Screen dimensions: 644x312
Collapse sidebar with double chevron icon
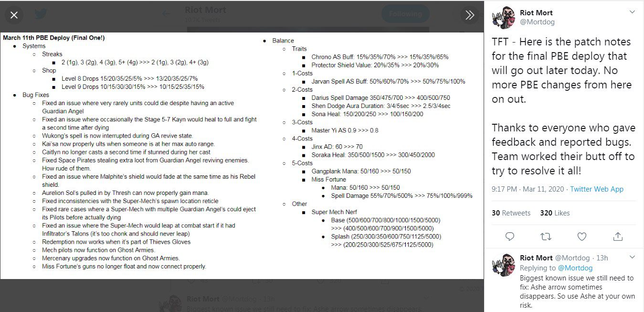point(470,15)
